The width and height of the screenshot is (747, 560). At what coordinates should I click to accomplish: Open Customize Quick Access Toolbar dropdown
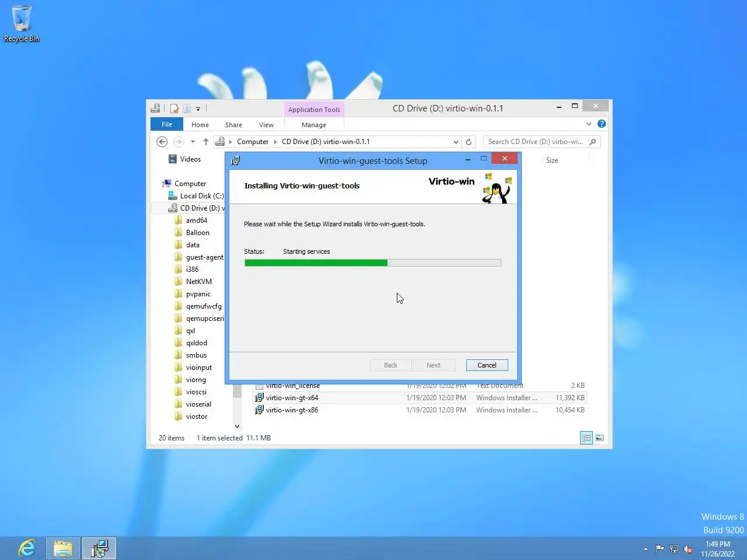click(x=198, y=108)
